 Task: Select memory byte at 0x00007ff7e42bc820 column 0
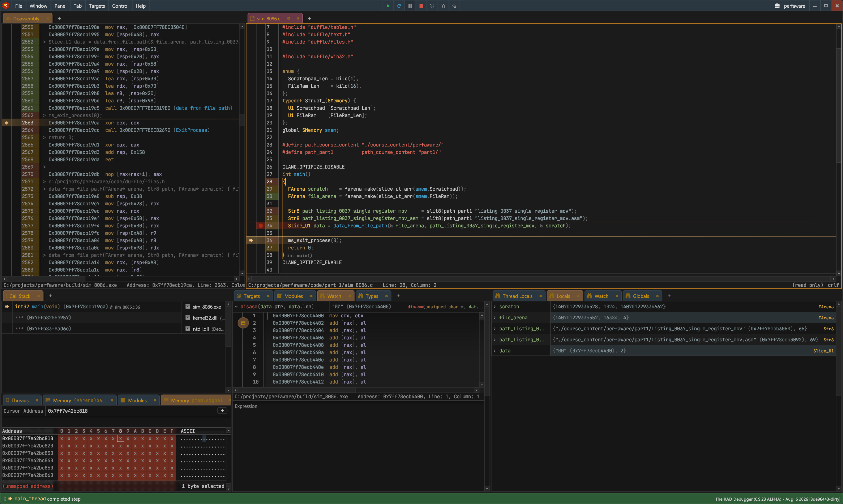point(61,446)
